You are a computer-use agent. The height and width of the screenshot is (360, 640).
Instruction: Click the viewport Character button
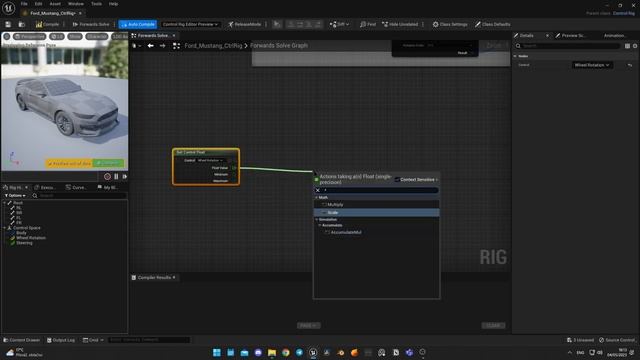coord(97,37)
